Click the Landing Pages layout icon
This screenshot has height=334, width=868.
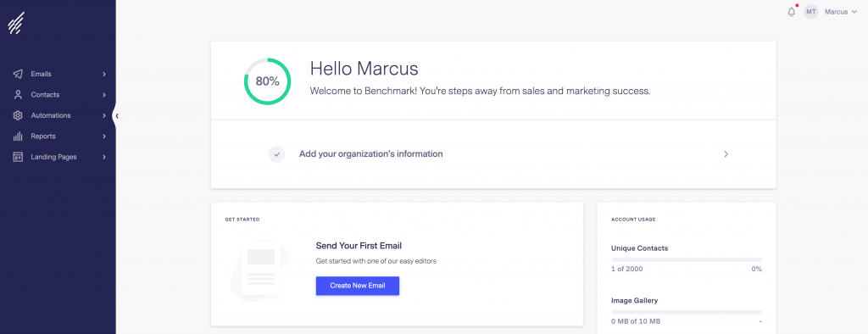(x=18, y=157)
